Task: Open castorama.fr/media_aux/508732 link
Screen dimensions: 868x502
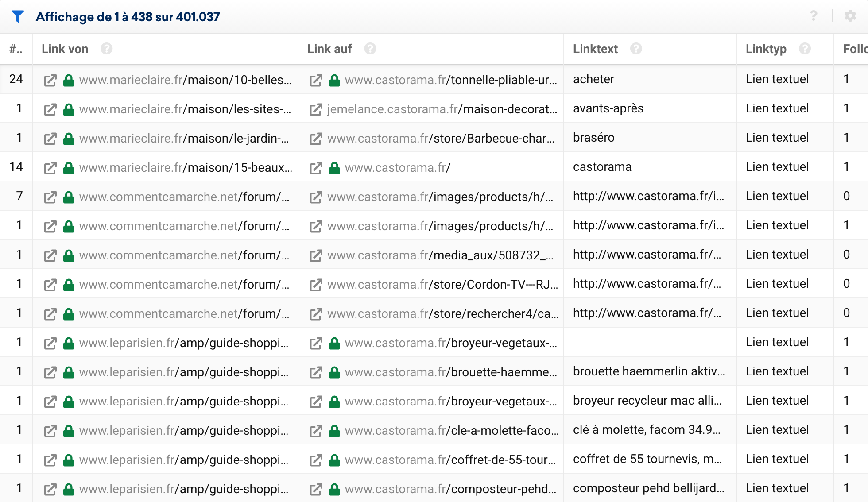Action: point(440,255)
